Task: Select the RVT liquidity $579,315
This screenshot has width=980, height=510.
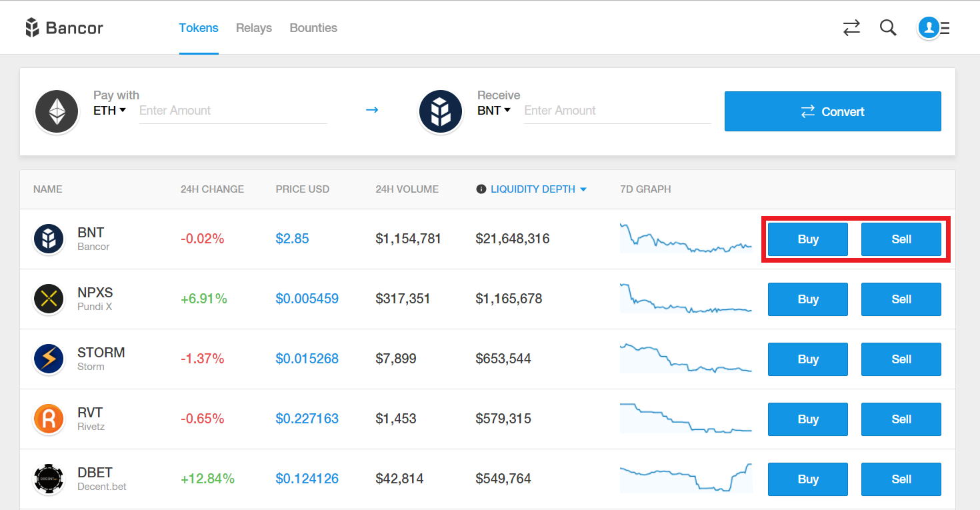Action: pyautogui.click(x=503, y=419)
